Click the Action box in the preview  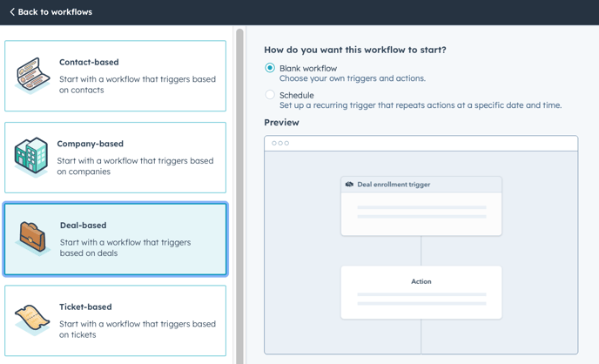(x=421, y=293)
